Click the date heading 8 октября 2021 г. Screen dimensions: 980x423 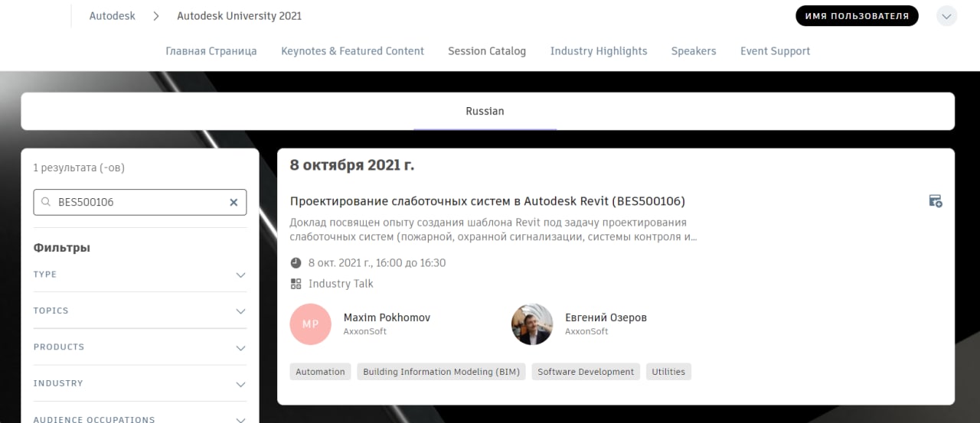coord(352,165)
